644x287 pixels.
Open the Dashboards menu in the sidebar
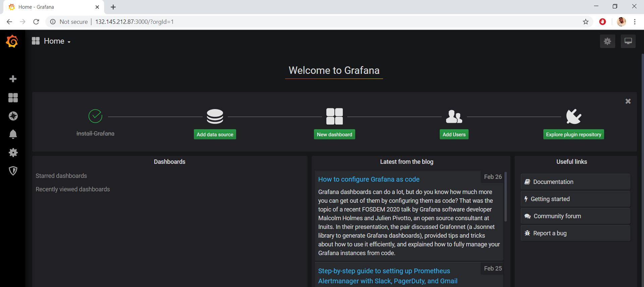[13, 98]
